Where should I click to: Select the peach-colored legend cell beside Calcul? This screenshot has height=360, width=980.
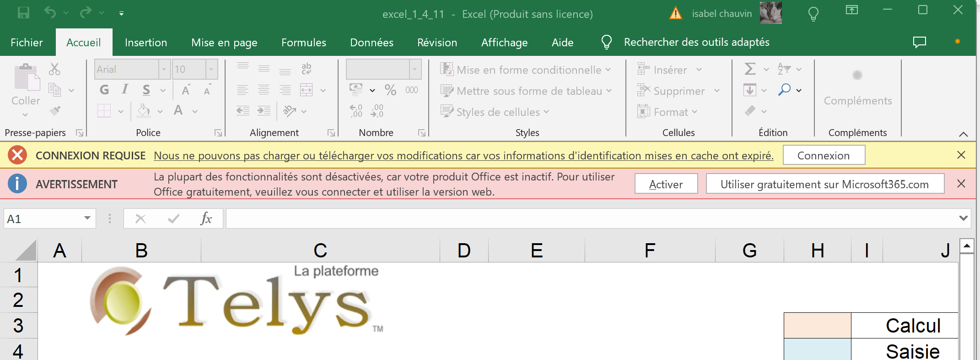click(817, 326)
